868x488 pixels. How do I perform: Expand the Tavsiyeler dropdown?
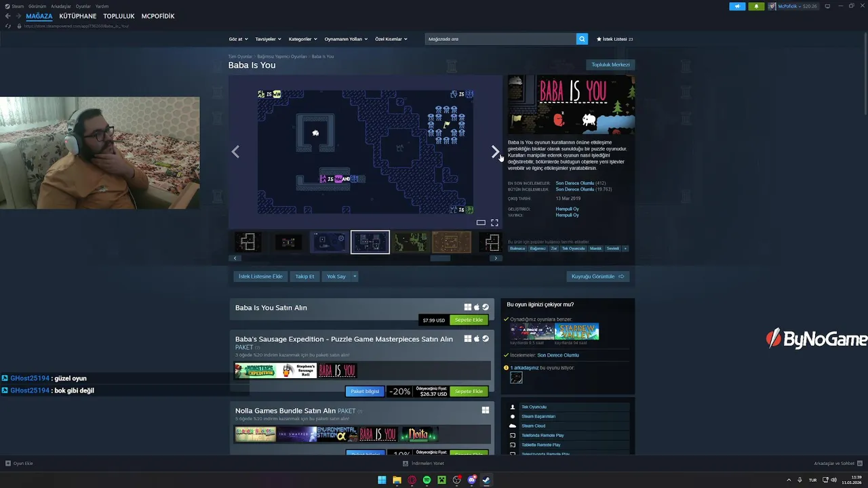coord(268,39)
